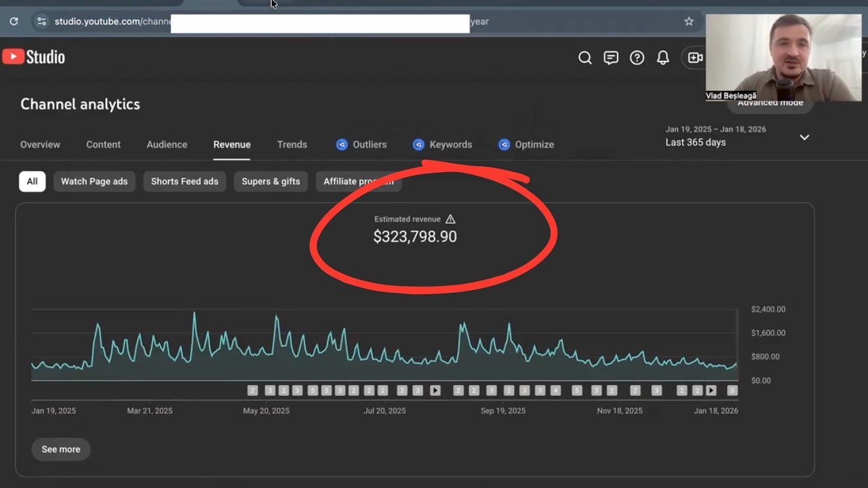The height and width of the screenshot is (488, 868).
Task: Go to the YouTube Studio logo home
Action: point(33,57)
